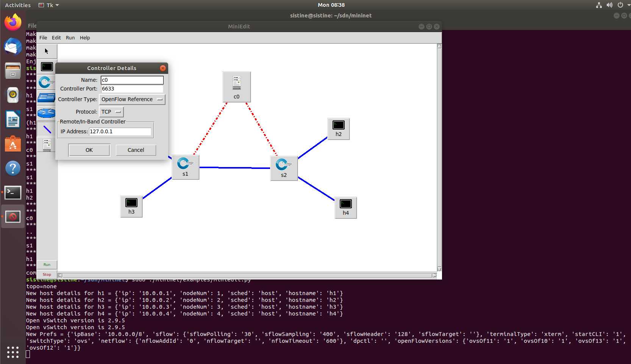Click controller node c0 on canvas

tap(236, 87)
